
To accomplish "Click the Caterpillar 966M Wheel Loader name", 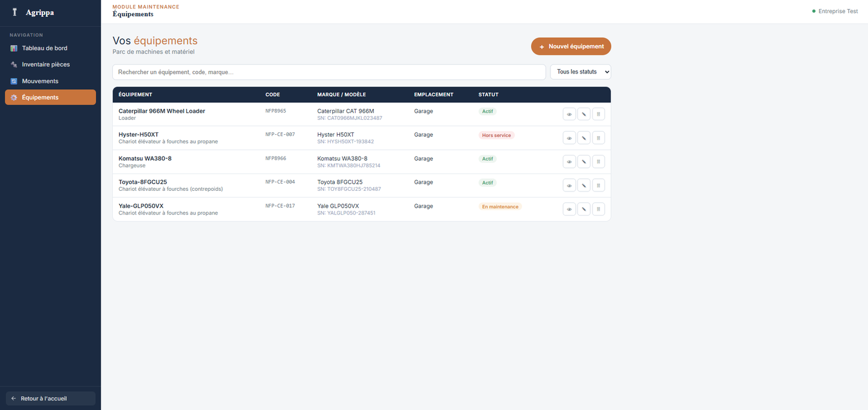I will tap(162, 111).
